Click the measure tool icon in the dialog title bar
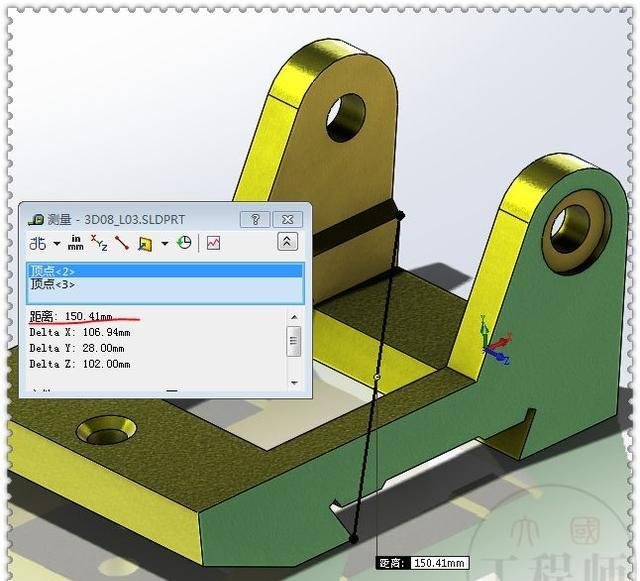Viewport: 640px width, 581px height. click(36, 220)
